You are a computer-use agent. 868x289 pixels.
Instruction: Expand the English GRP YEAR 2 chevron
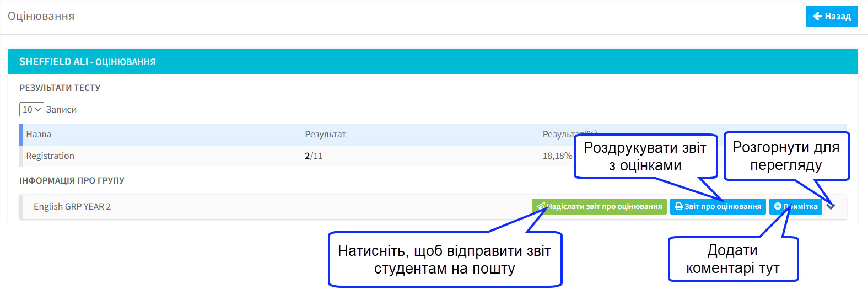831,206
